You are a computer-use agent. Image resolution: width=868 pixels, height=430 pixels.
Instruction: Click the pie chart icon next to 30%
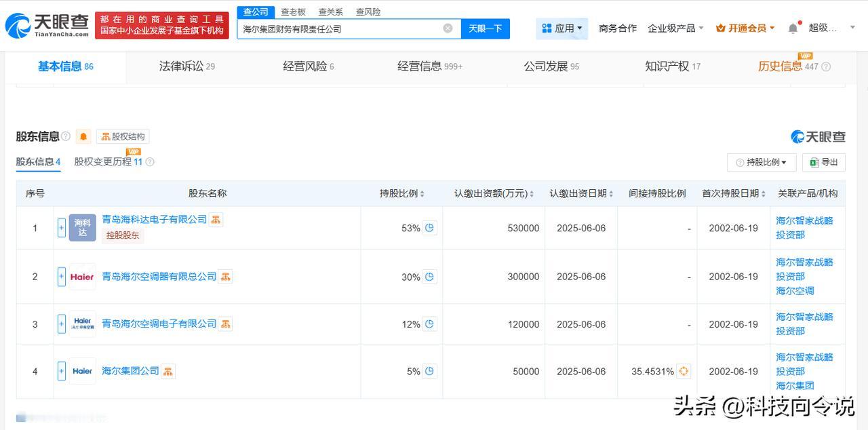[429, 277]
